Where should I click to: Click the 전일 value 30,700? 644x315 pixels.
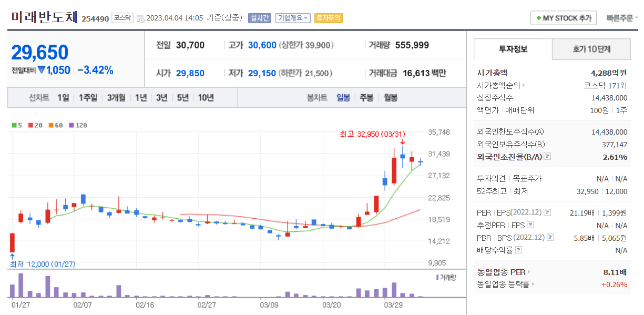pyautogui.click(x=190, y=45)
